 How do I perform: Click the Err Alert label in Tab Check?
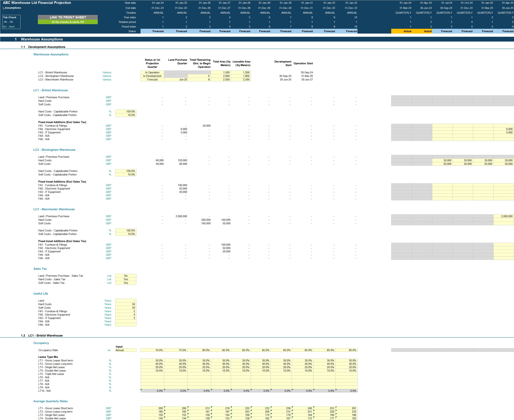tap(9, 27)
